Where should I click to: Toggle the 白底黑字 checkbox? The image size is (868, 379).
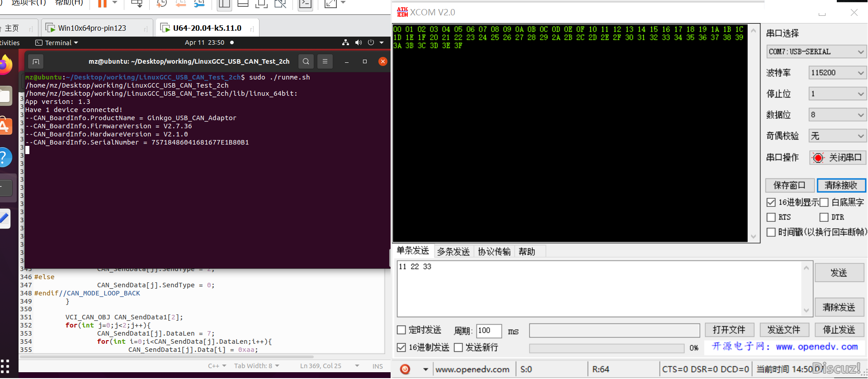824,202
